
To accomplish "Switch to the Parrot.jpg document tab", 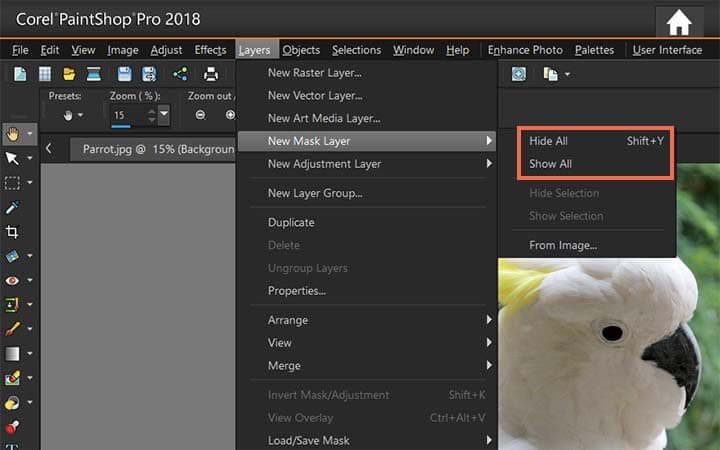I will (152, 149).
